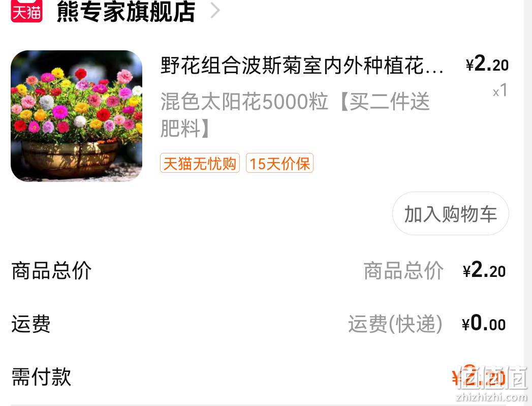
Task: Tap the product price ¥2.20 beside title
Action: point(487,64)
